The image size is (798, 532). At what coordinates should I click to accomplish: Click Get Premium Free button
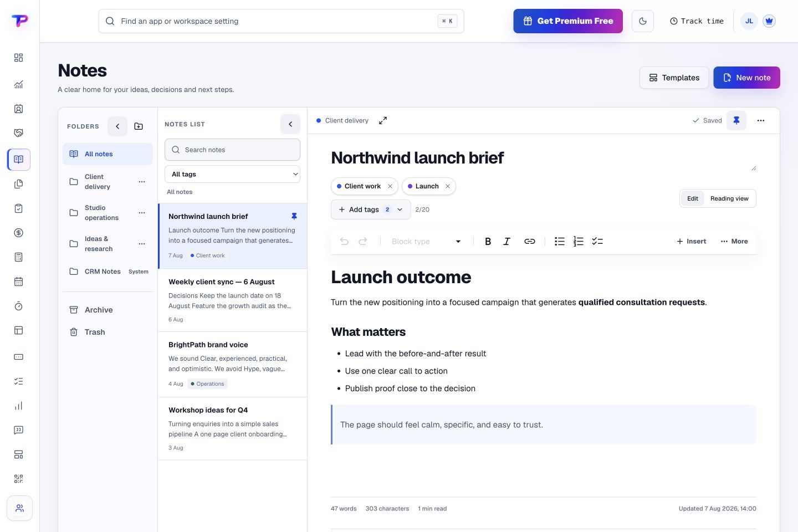pyautogui.click(x=568, y=21)
